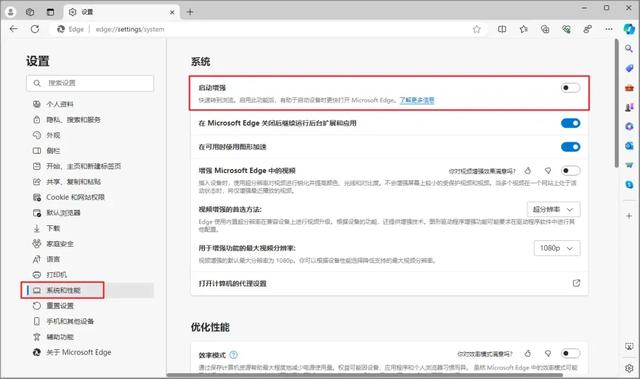Open the sidebar Shopping tag icon
Image resolution: width=640 pixels, height=379 pixels.
click(629, 68)
